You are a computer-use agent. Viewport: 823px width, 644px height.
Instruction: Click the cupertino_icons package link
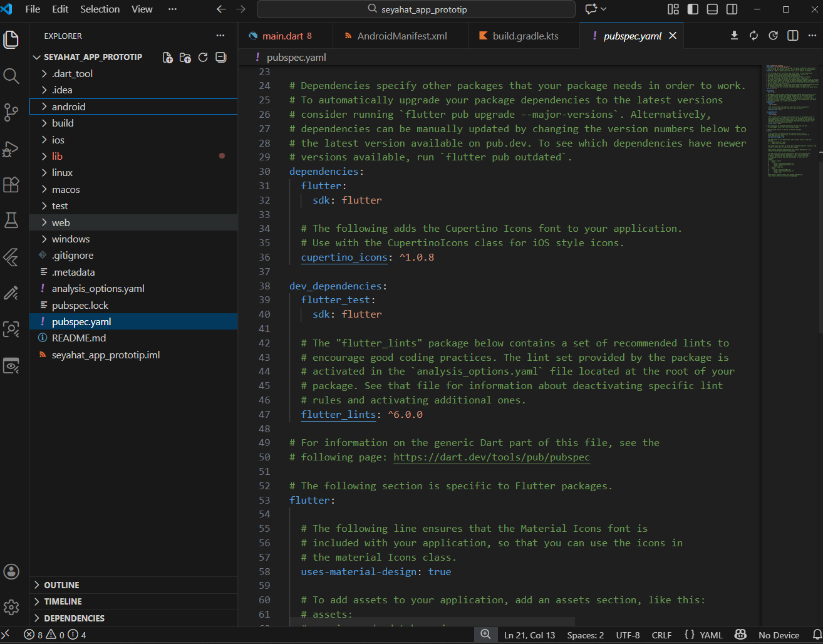pyautogui.click(x=344, y=257)
